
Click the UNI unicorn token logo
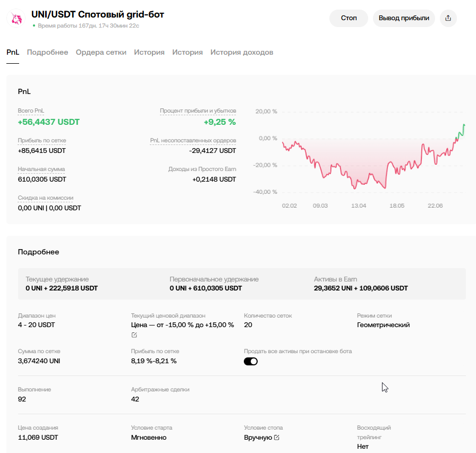(x=16, y=18)
